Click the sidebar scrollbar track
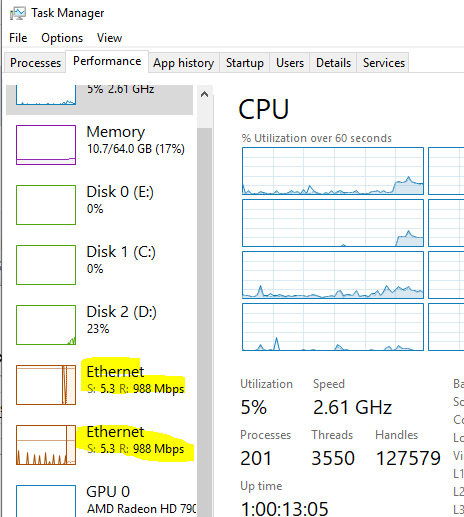The height and width of the screenshot is (517, 464). point(204,322)
